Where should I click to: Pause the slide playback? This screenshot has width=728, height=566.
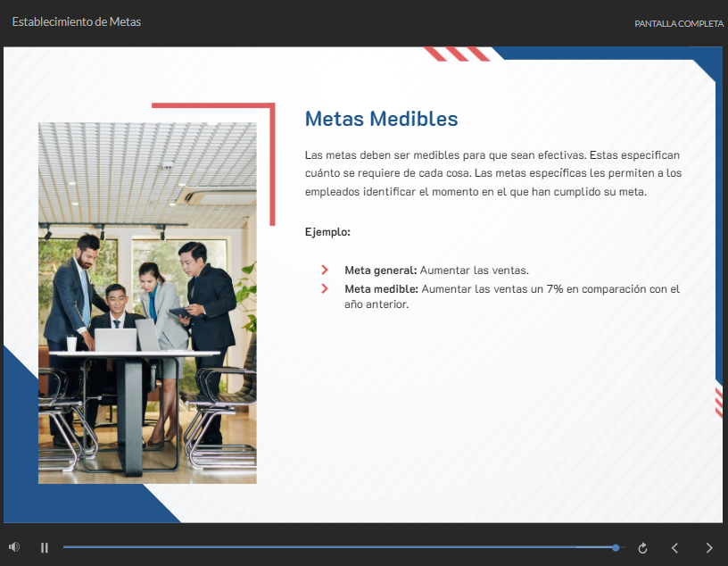(x=45, y=548)
